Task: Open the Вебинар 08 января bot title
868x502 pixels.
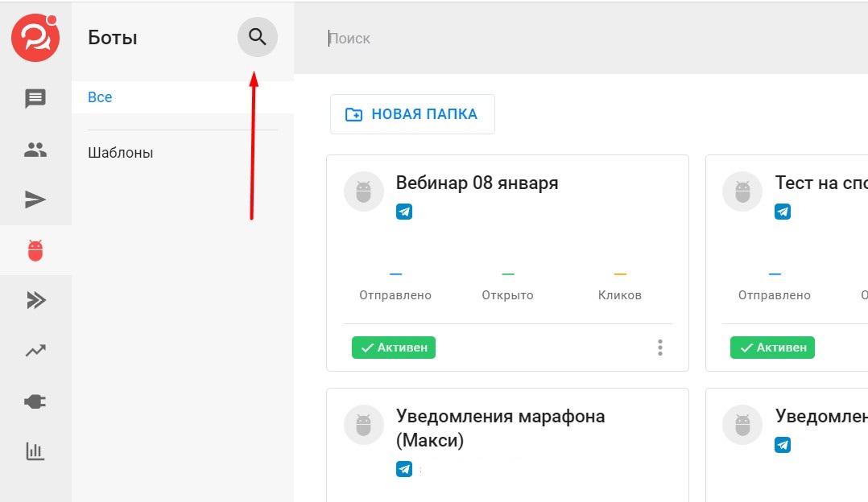Action: [477, 183]
